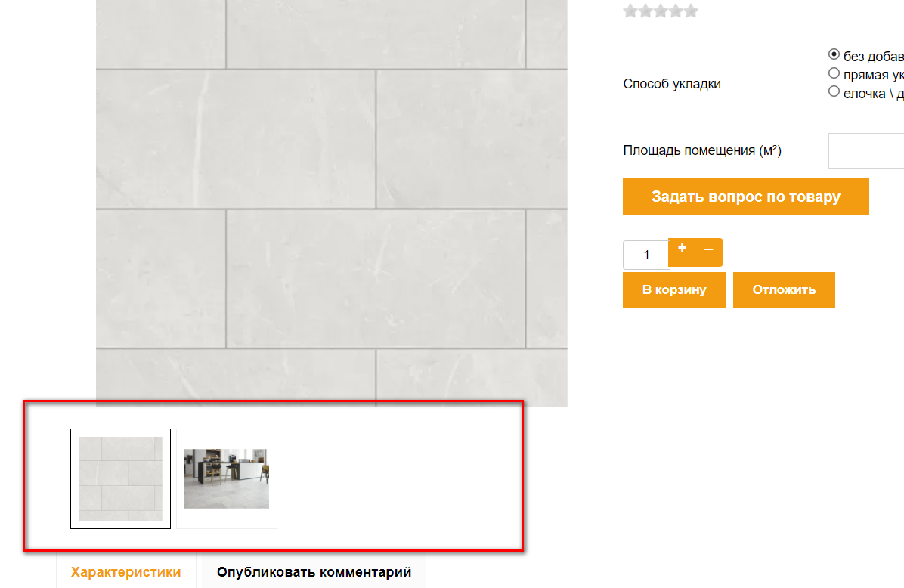
Task: Focus the 'Площадь помещения' input field
Action: click(x=866, y=150)
